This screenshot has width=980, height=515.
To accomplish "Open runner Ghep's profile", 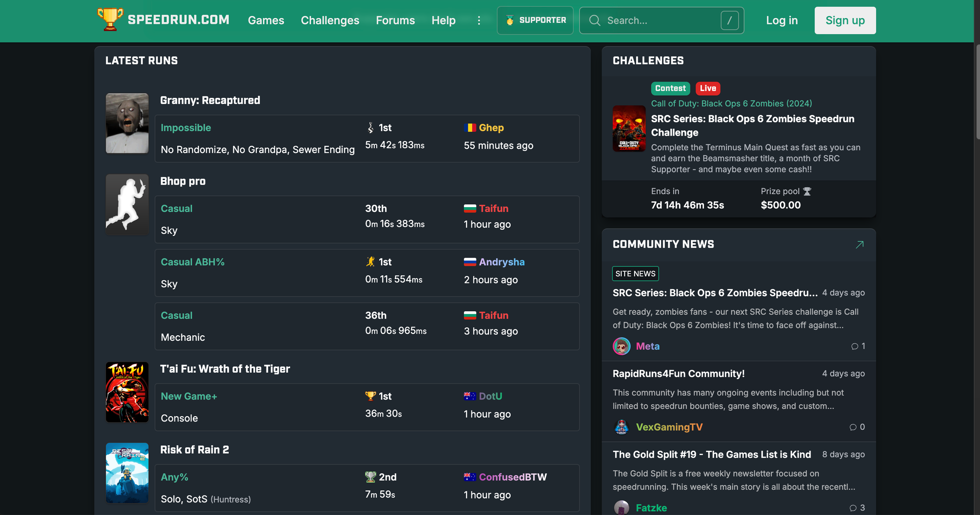I will click(x=491, y=128).
